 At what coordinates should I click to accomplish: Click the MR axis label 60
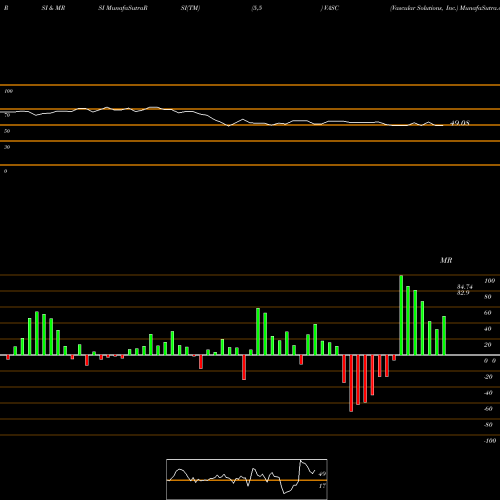pyautogui.click(x=488, y=313)
